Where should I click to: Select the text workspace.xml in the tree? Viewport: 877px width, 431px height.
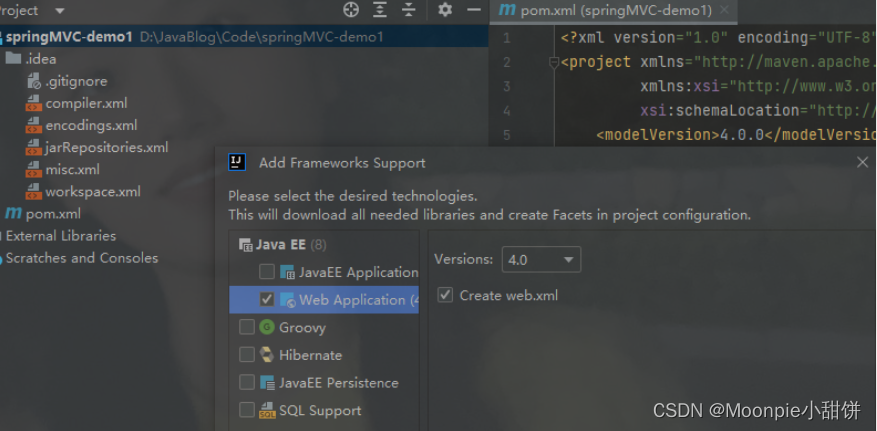tap(93, 192)
